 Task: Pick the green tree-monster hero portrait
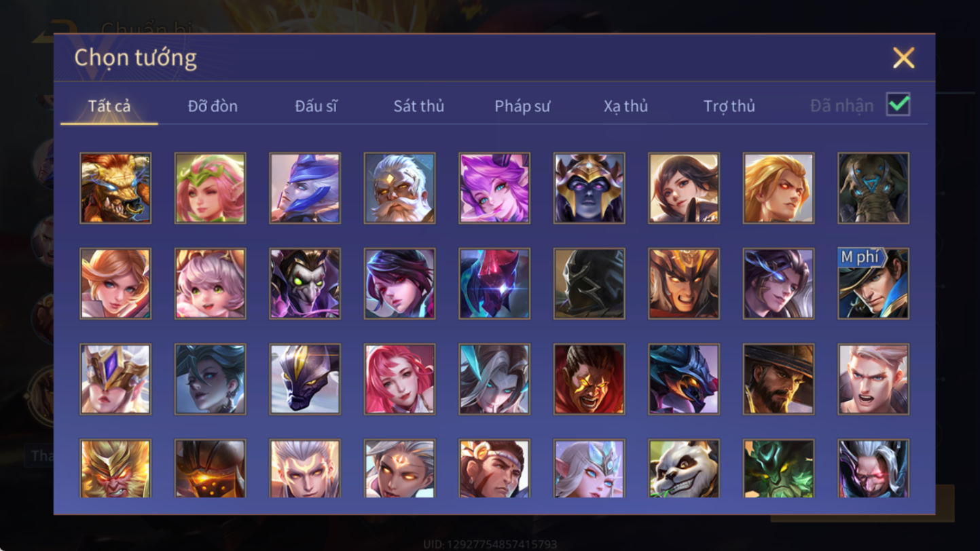click(x=778, y=468)
